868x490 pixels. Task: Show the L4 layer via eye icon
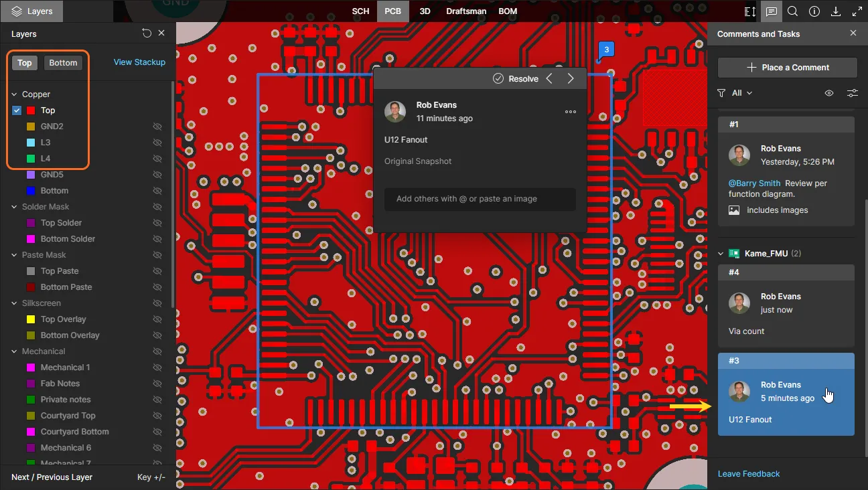tap(157, 159)
